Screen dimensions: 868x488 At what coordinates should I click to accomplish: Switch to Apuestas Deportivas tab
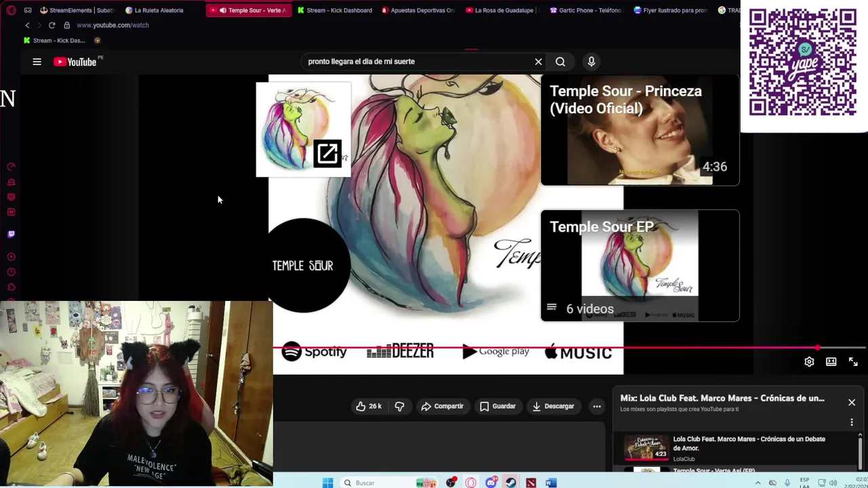click(418, 10)
